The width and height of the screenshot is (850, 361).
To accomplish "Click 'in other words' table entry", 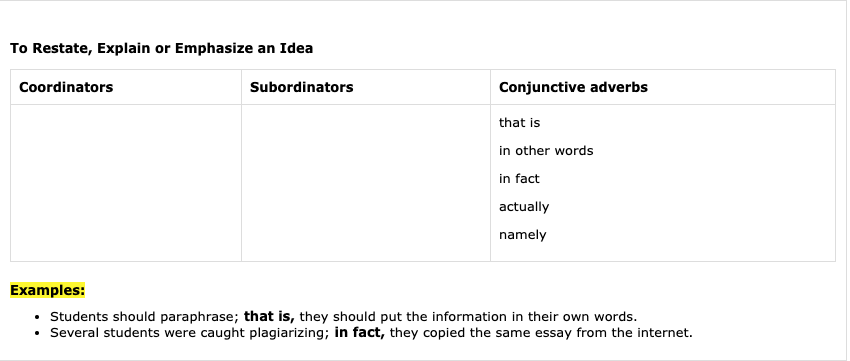I will coord(546,151).
